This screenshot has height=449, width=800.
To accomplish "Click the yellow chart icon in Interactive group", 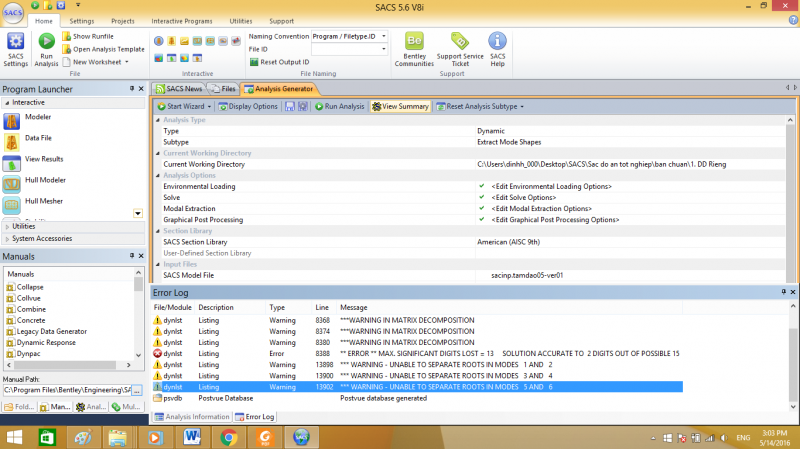I will click(184, 41).
